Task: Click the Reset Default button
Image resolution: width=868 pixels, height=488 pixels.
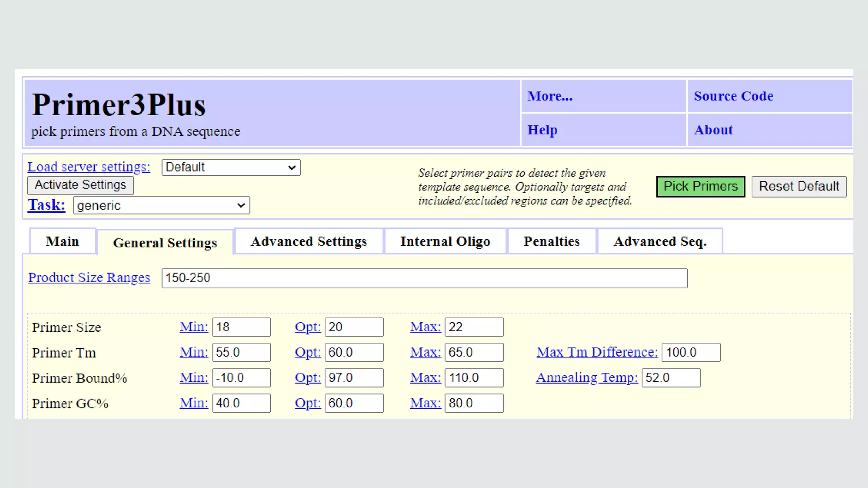Action: 798,186
